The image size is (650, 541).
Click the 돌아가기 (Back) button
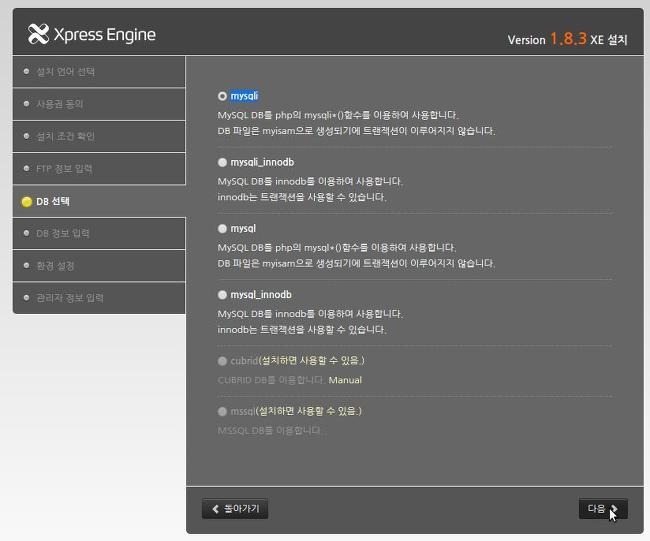235,509
